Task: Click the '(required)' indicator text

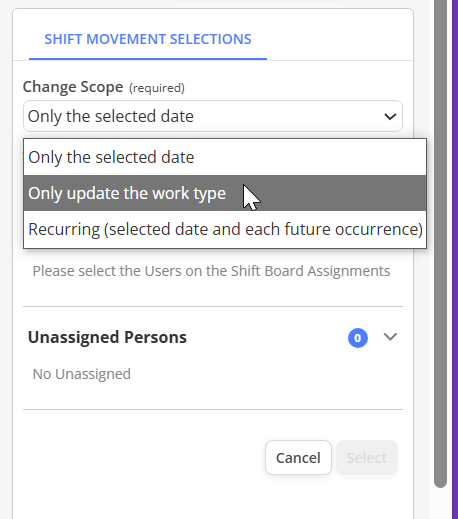Action: click(x=157, y=88)
